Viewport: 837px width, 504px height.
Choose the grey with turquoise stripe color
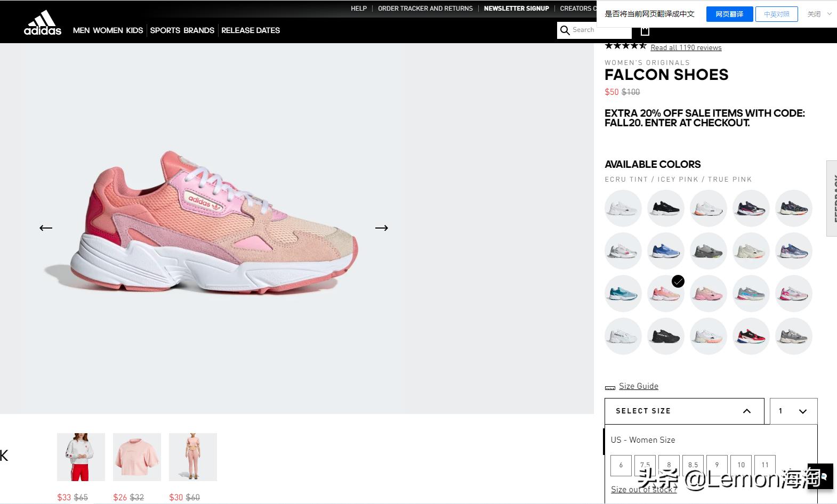[751, 294]
